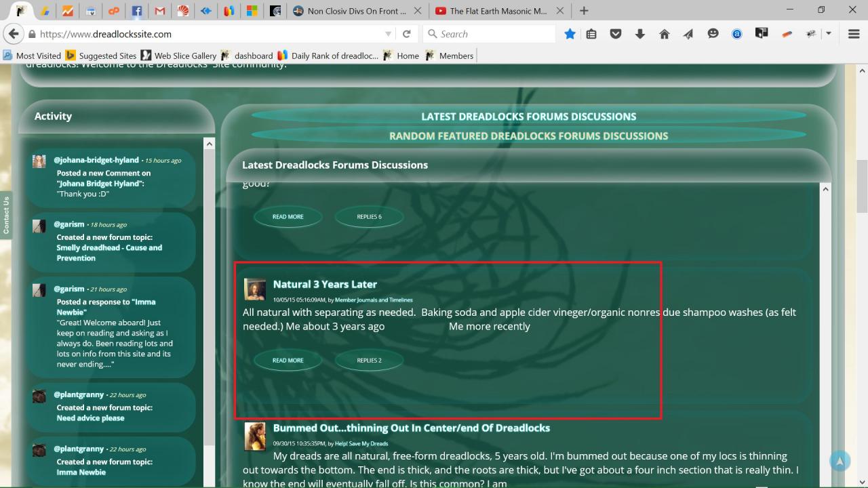868x488 pixels.
Task: Open the Firefox hamburger menu
Action: pos(854,34)
